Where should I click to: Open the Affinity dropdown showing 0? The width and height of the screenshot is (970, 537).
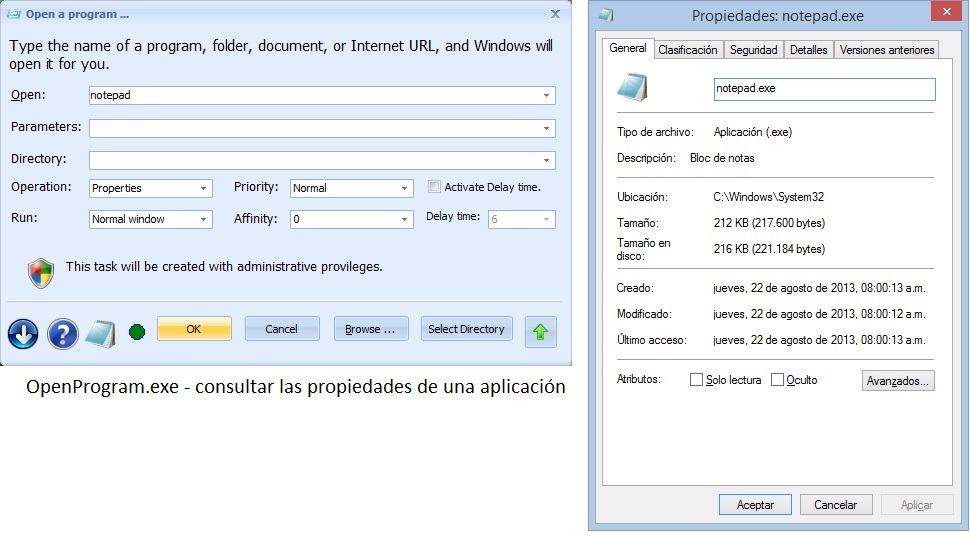point(351,219)
